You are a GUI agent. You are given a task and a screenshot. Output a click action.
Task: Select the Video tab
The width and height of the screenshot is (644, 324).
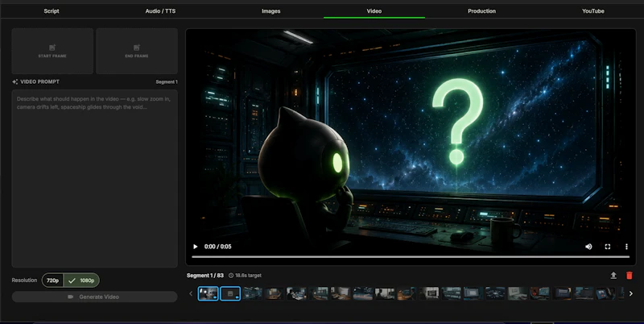pos(374,11)
